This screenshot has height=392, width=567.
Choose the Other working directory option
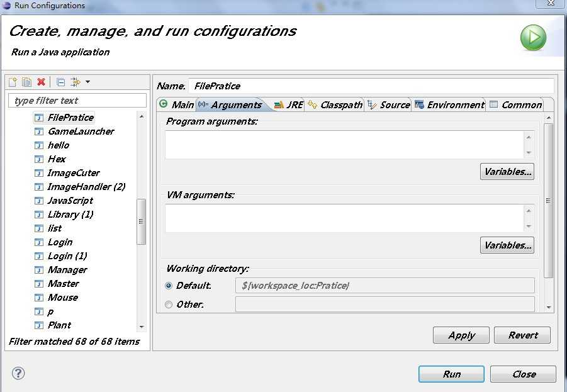point(169,305)
